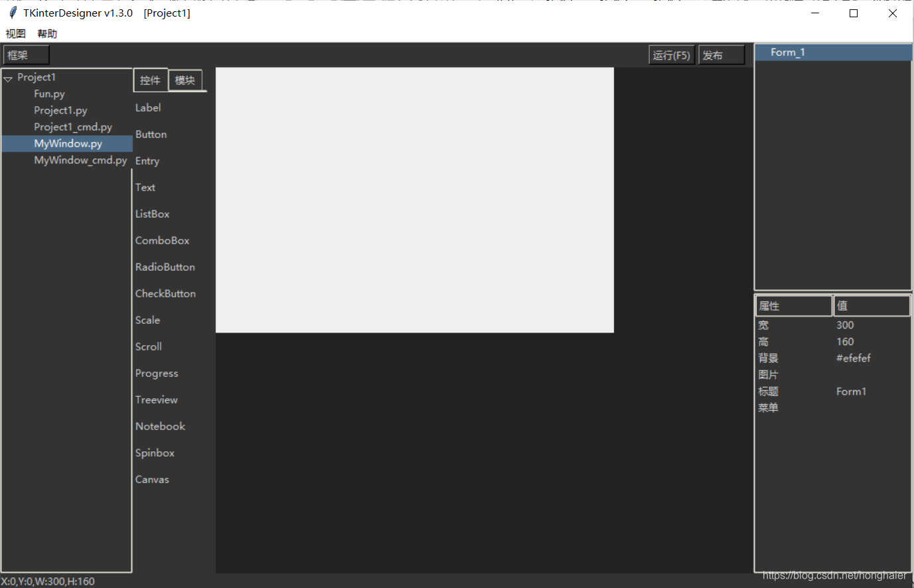Image resolution: width=914 pixels, height=588 pixels.
Task: Pick the Spinbox widget
Action: (155, 453)
